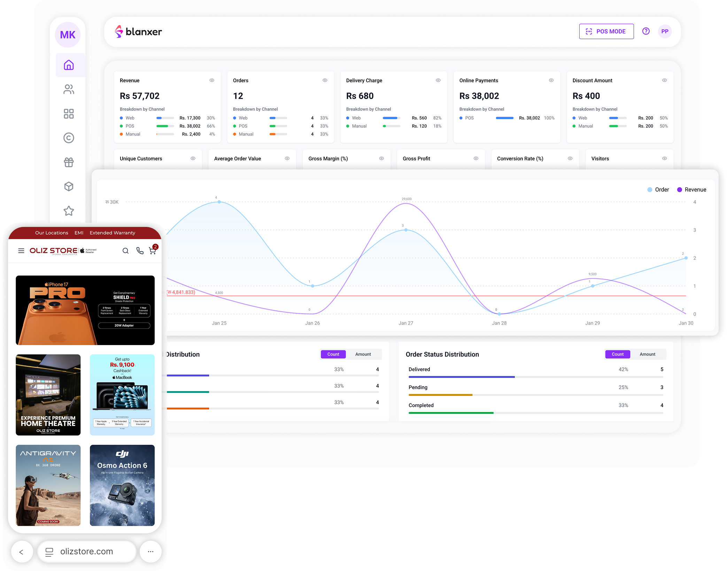
Task: Click the help question-mark icon in the header
Action: point(646,31)
